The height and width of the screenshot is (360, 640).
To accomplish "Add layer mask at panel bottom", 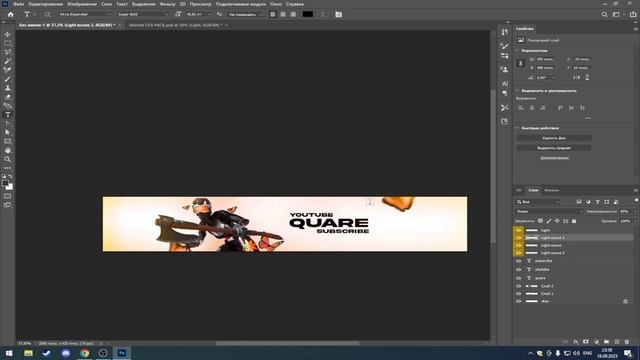I will [586, 342].
